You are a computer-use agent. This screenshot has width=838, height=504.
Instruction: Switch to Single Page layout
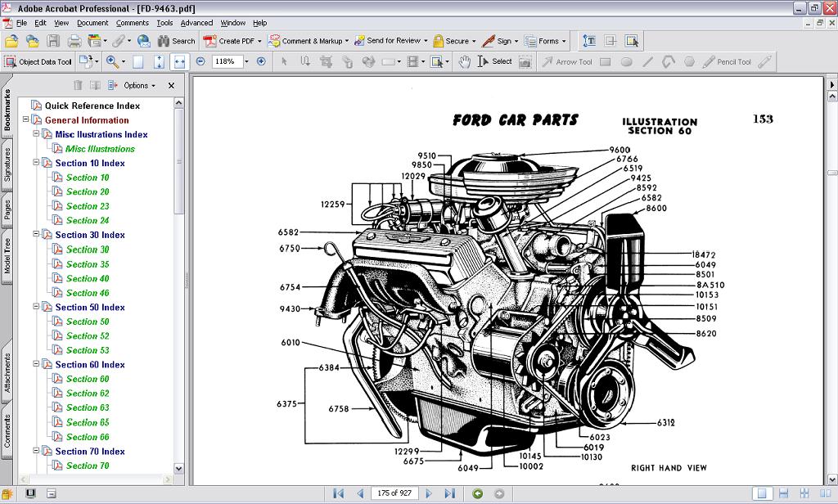(x=762, y=493)
